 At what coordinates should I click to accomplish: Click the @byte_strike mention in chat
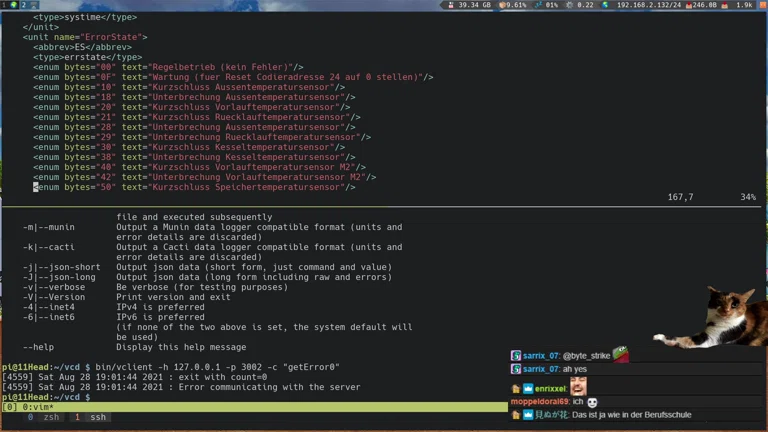586,355
